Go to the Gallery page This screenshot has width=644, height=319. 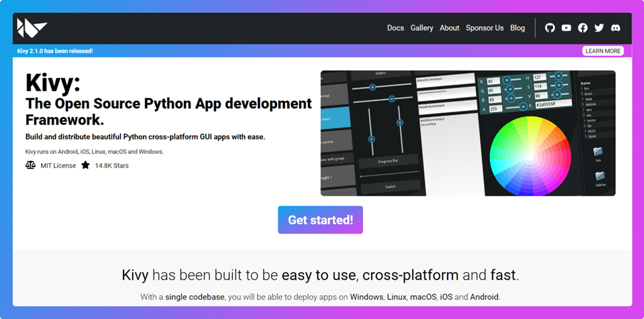422,28
